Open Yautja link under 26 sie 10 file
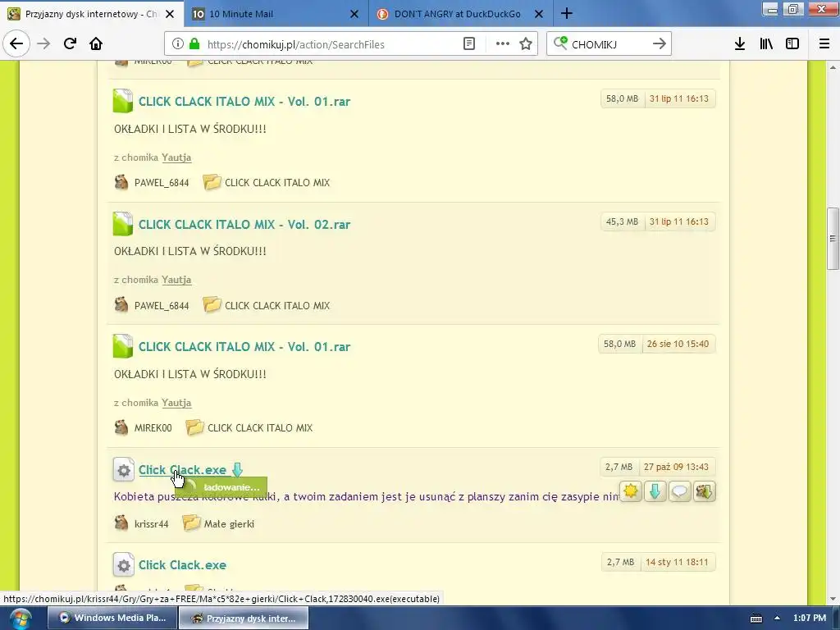Viewport: 840px width, 630px height. (176, 402)
